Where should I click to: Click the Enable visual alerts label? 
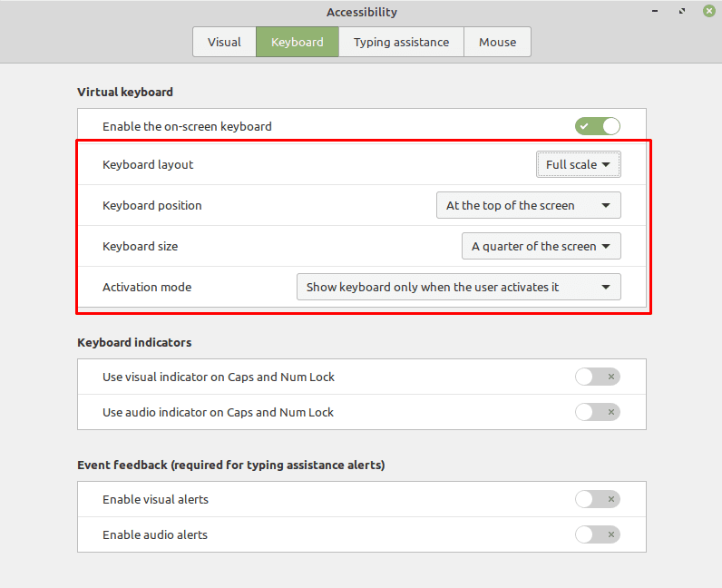pyautogui.click(x=155, y=499)
